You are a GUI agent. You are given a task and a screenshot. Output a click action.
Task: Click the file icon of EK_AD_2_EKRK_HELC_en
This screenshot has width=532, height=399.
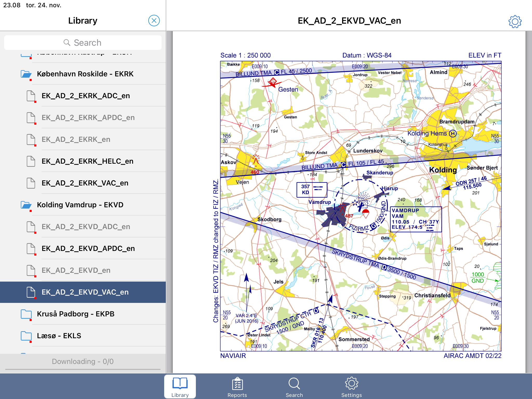31,161
